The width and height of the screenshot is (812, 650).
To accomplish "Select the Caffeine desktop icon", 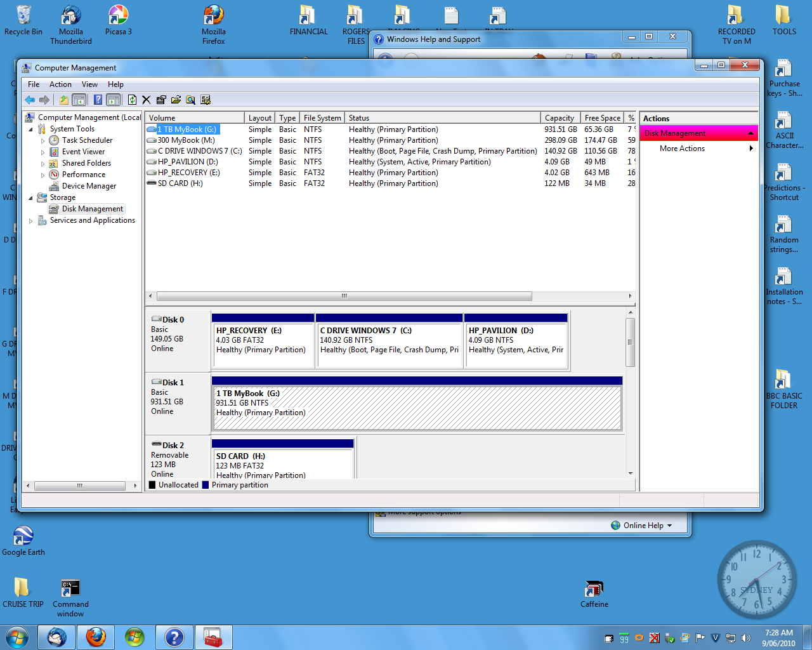I will (x=594, y=594).
